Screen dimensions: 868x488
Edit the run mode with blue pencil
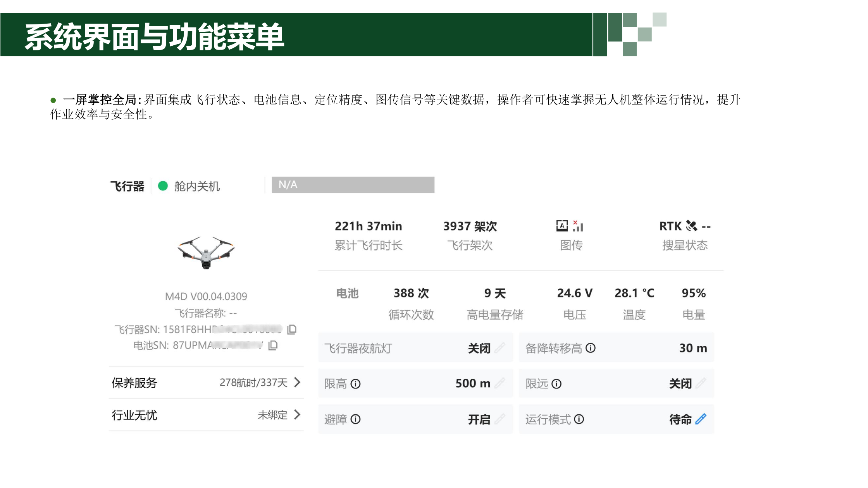pyautogui.click(x=701, y=419)
